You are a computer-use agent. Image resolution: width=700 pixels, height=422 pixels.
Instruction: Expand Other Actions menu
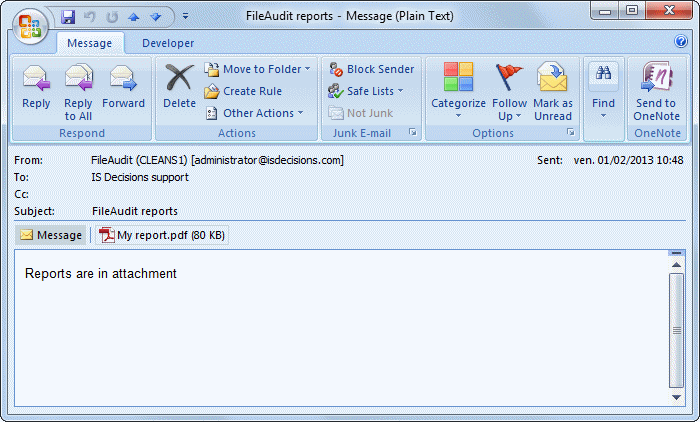(x=254, y=113)
